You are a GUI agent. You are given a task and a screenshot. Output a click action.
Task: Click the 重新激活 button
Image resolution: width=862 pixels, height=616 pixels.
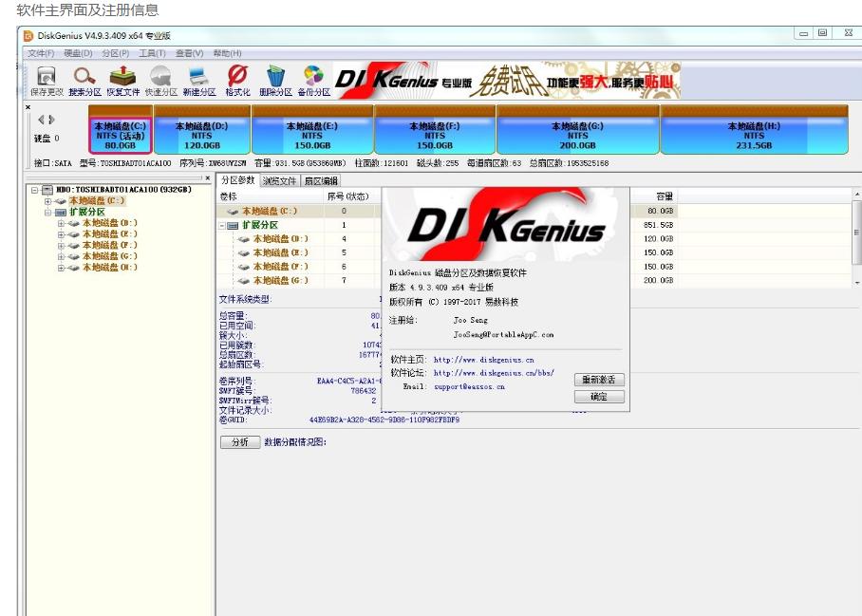(601, 380)
